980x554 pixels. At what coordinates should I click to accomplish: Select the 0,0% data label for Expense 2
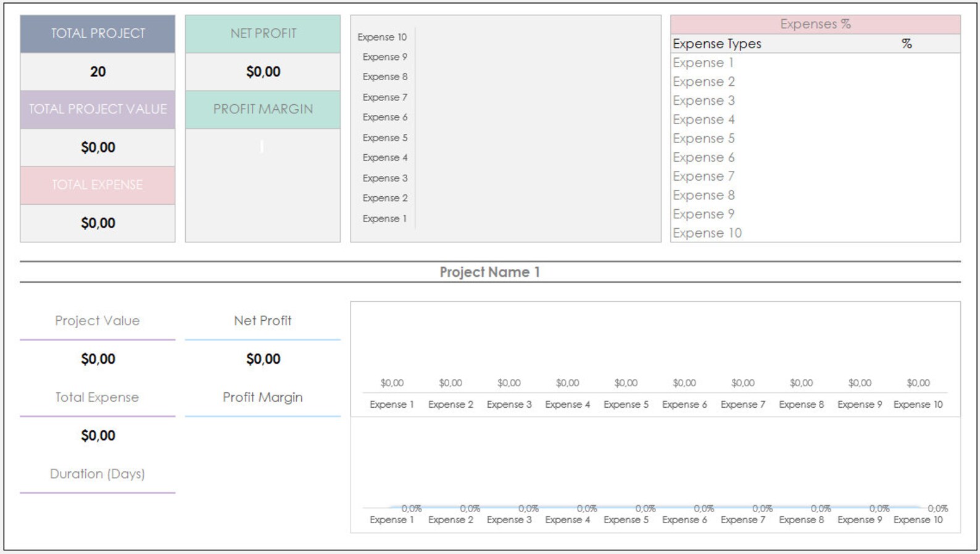470,509
